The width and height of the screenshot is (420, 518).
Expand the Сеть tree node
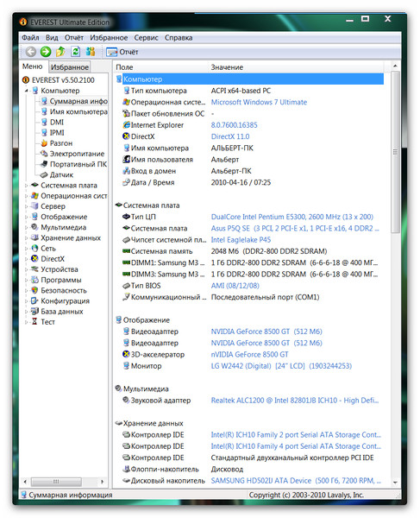27,249
